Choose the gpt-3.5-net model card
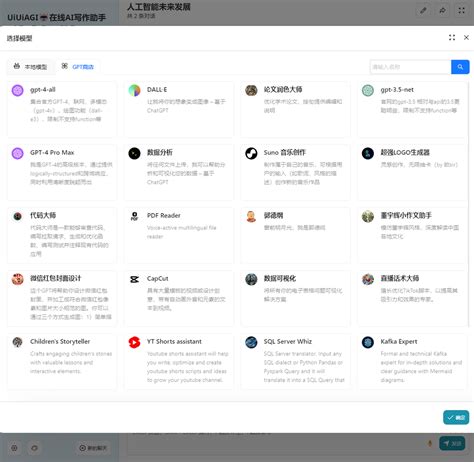Viewport: 474px width, 462px height. (412, 109)
